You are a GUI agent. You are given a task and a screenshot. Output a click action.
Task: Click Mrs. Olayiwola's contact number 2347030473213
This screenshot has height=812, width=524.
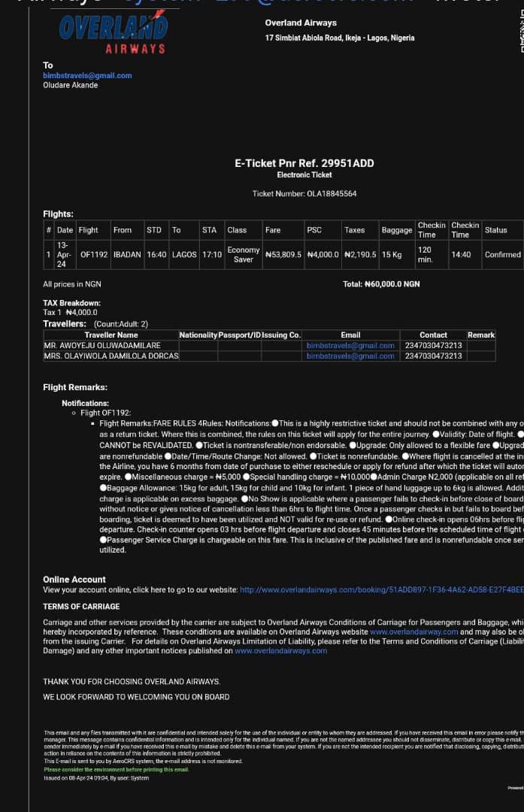tap(433, 356)
